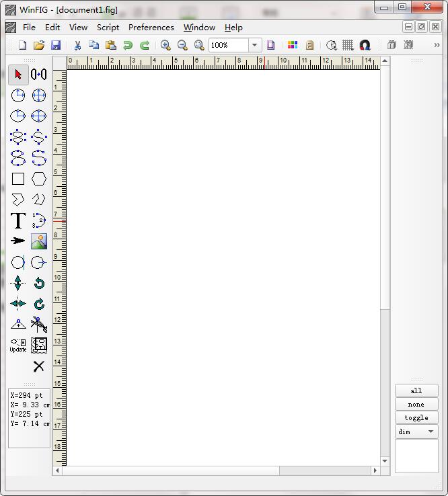Open the View menu
The height and width of the screenshot is (496, 448).
pyautogui.click(x=78, y=28)
